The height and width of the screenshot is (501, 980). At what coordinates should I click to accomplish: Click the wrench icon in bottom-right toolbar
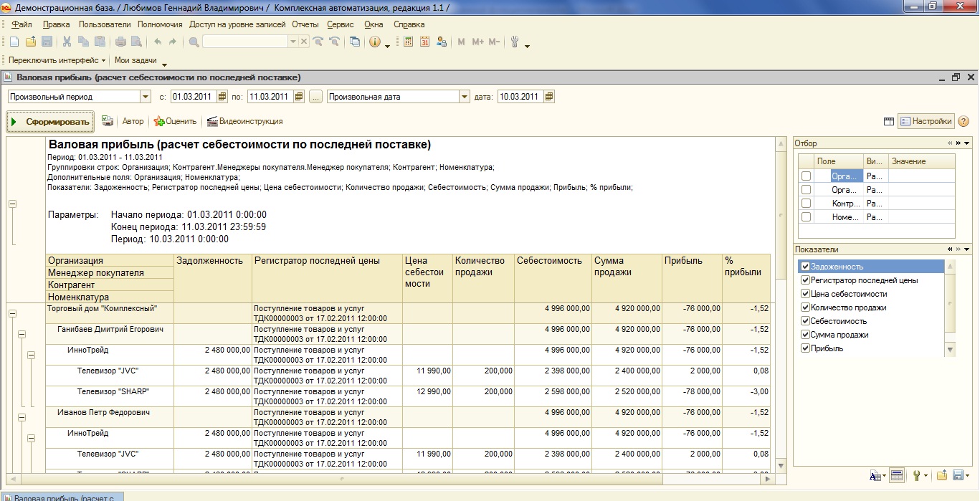pos(916,474)
